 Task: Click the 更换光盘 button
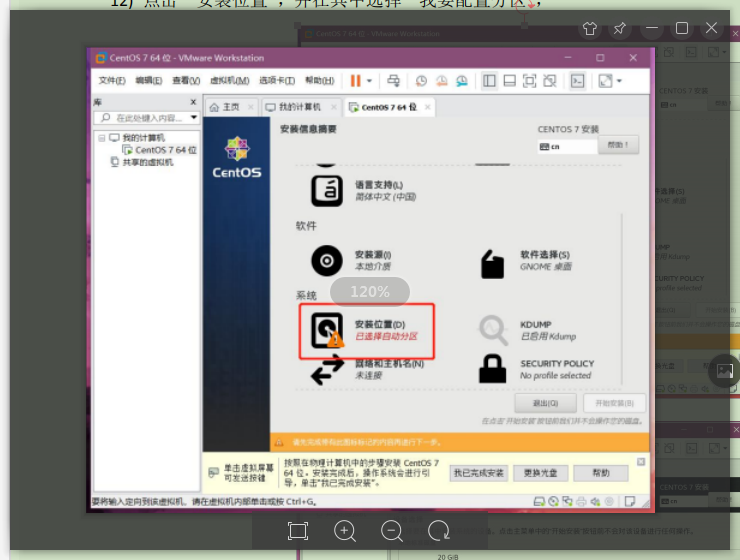coord(541,473)
